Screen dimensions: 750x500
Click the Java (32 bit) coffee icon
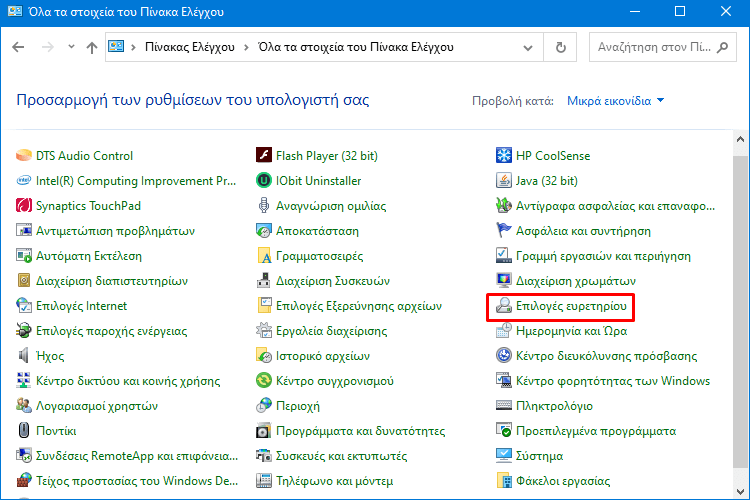pyautogui.click(x=504, y=180)
